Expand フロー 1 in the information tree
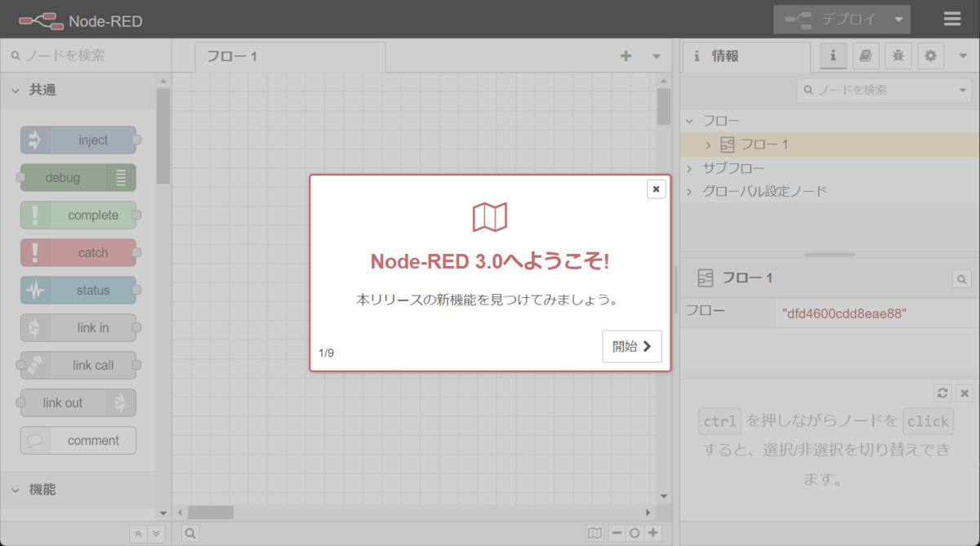The width and height of the screenshot is (980, 546). pos(710,144)
